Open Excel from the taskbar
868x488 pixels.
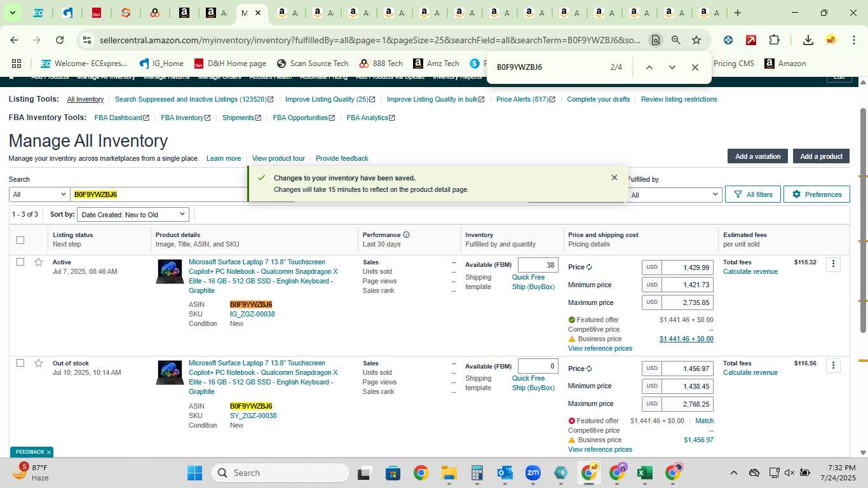644,473
